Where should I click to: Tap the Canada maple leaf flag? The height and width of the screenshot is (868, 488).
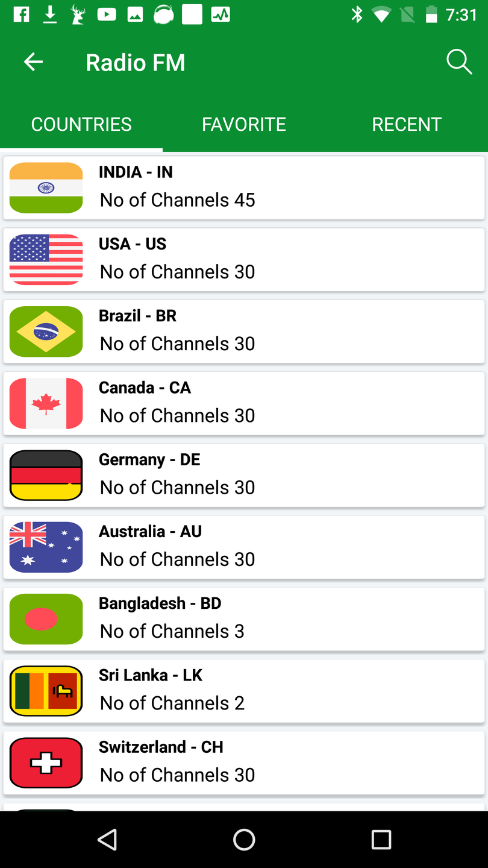click(x=46, y=403)
